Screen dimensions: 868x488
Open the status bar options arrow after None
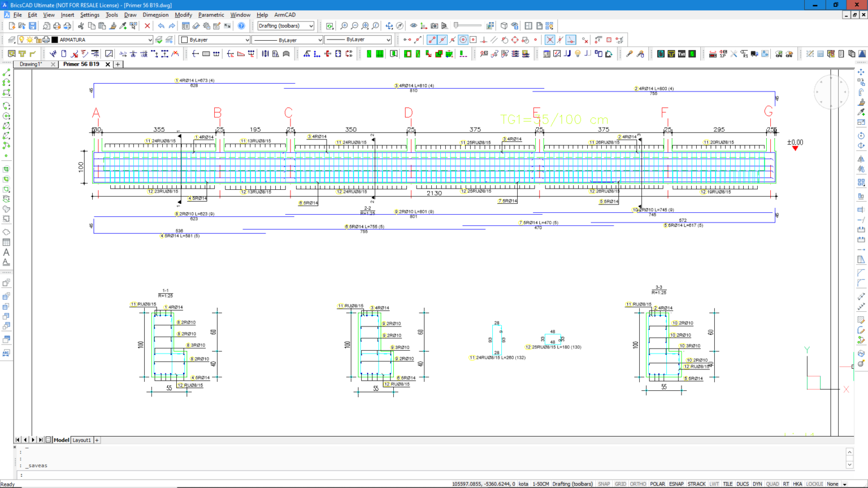point(845,485)
